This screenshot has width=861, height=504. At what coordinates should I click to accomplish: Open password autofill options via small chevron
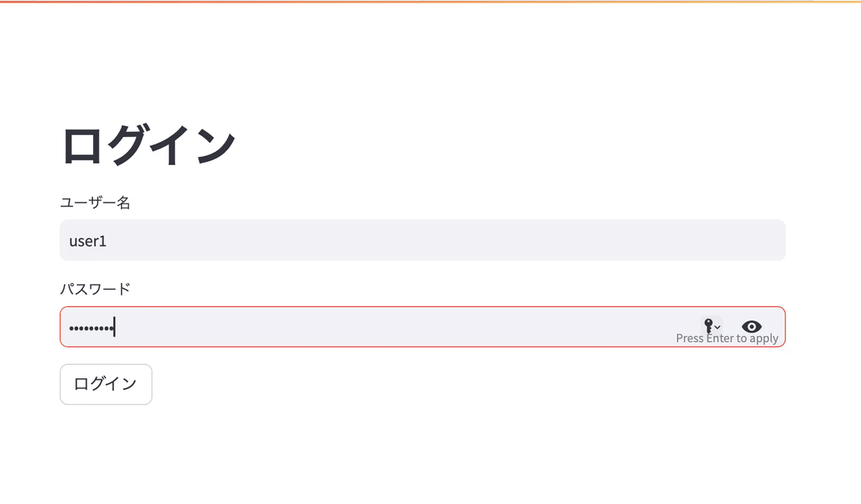click(717, 328)
